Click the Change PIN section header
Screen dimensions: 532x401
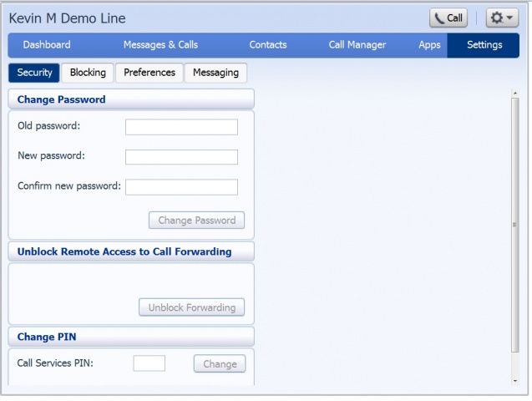click(x=131, y=337)
